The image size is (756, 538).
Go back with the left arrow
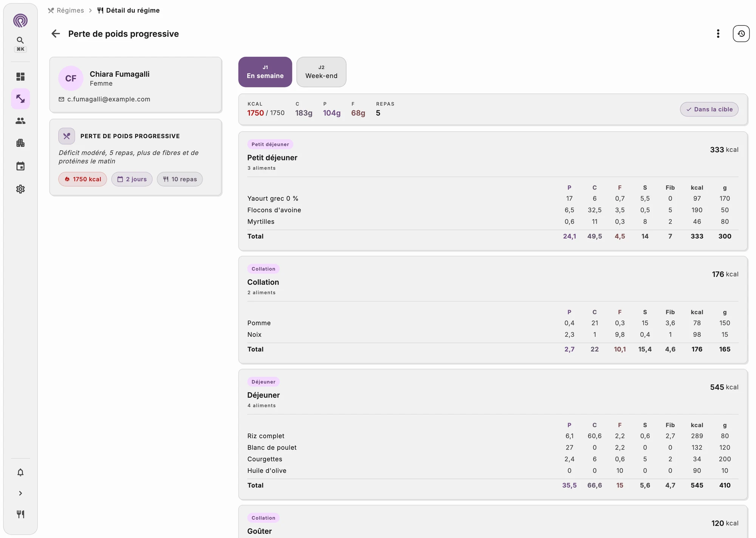coord(56,34)
